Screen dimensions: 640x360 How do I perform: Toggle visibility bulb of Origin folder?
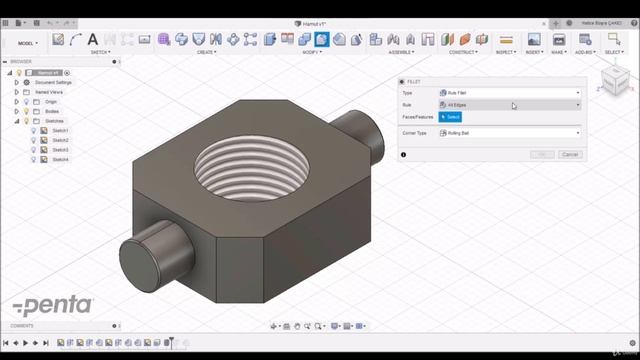27,102
